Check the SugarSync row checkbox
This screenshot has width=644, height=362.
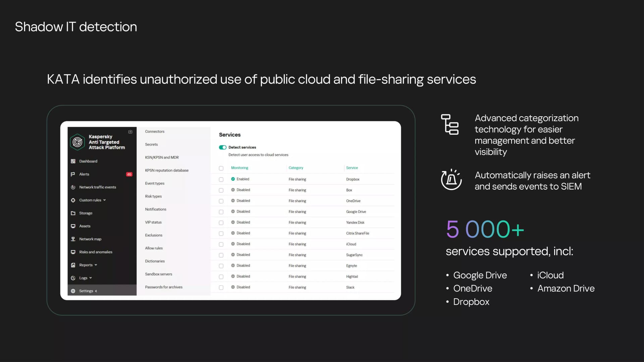(x=221, y=255)
